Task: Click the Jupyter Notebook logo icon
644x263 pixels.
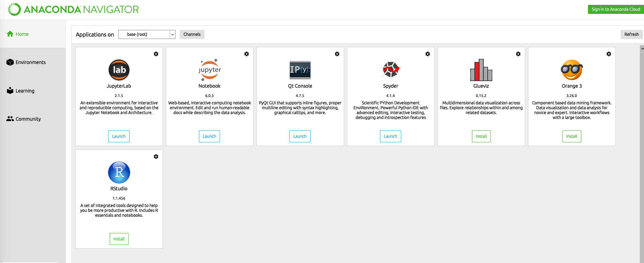Action: click(210, 70)
